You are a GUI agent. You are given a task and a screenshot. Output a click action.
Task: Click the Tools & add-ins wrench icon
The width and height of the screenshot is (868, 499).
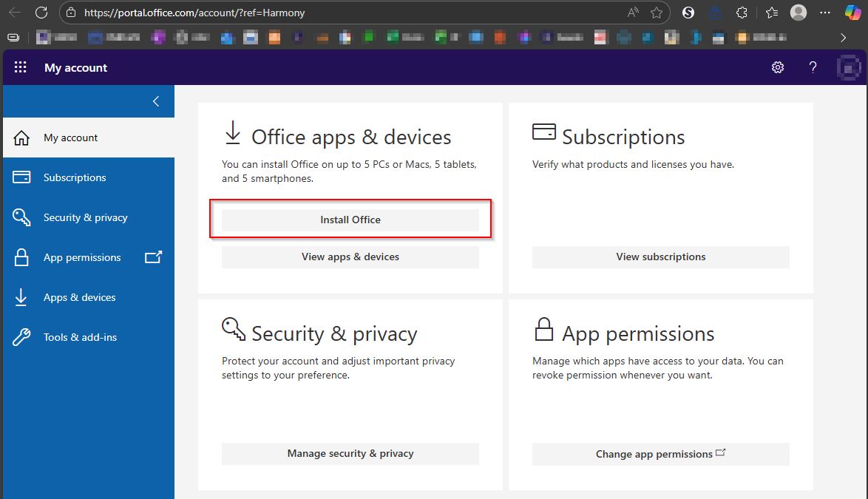tap(21, 337)
